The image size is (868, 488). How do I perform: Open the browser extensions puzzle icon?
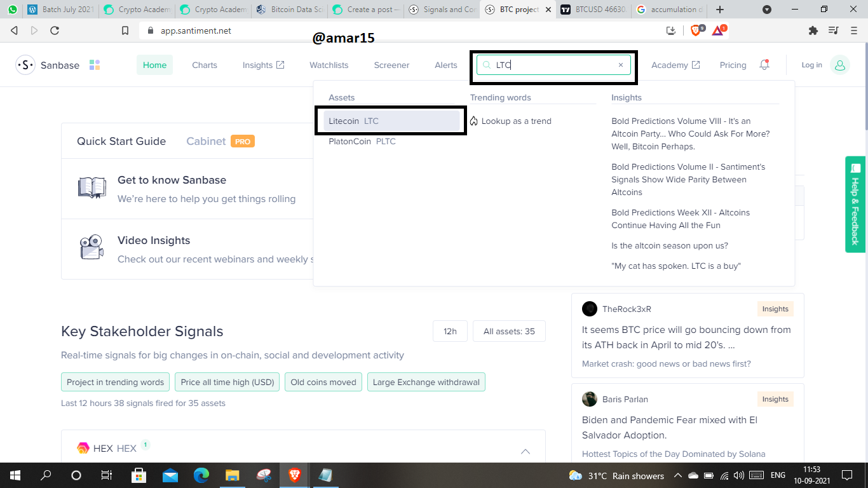(x=813, y=30)
